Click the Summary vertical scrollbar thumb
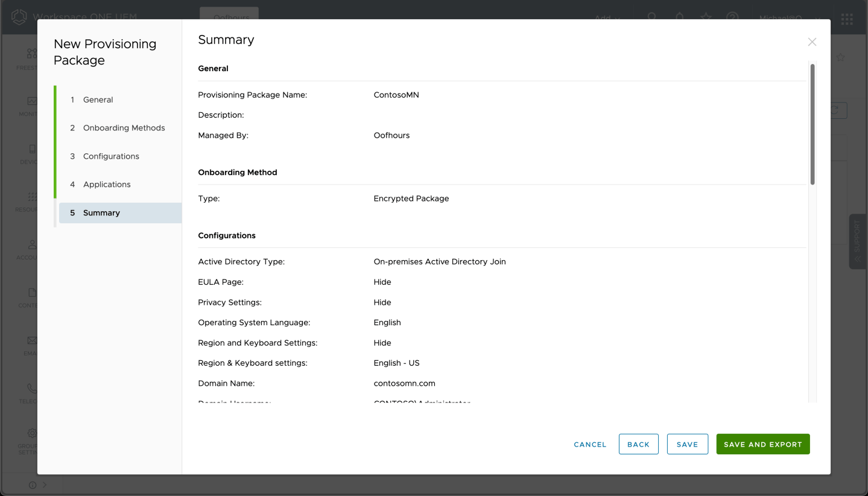The height and width of the screenshot is (496, 868). [813, 124]
